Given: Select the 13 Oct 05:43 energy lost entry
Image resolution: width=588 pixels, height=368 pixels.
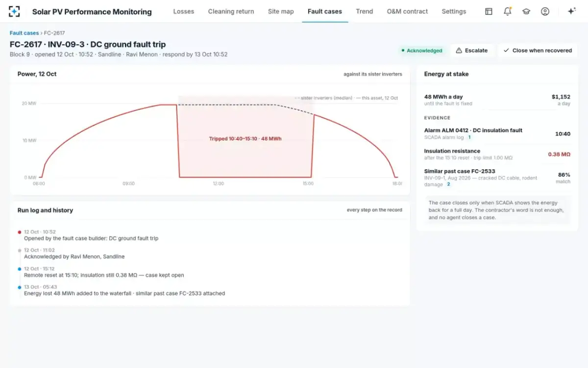Looking at the screenshot, I should click(x=124, y=290).
